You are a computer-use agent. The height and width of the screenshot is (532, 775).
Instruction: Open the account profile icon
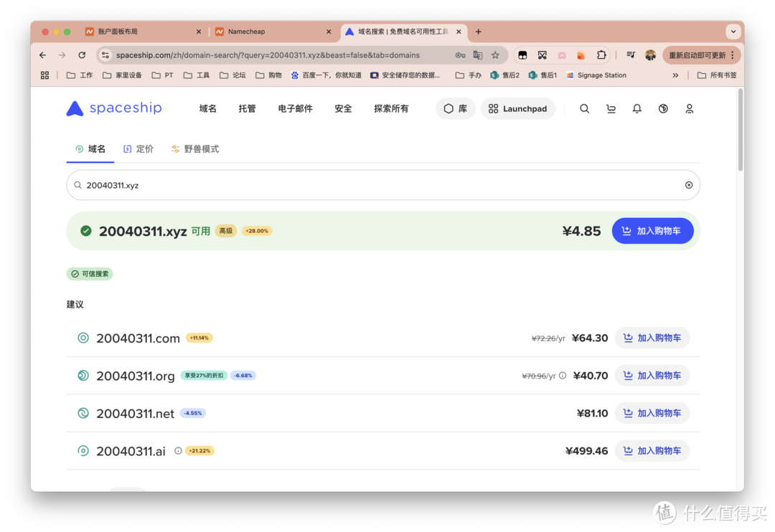pyautogui.click(x=689, y=108)
